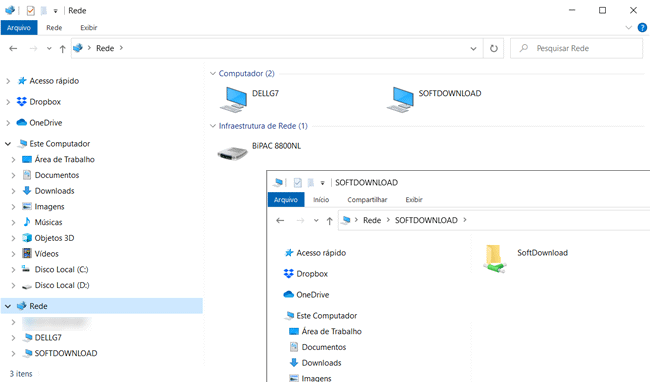
Task: Expand the Documentos node in Rede window
Action: pyautogui.click(x=13, y=175)
